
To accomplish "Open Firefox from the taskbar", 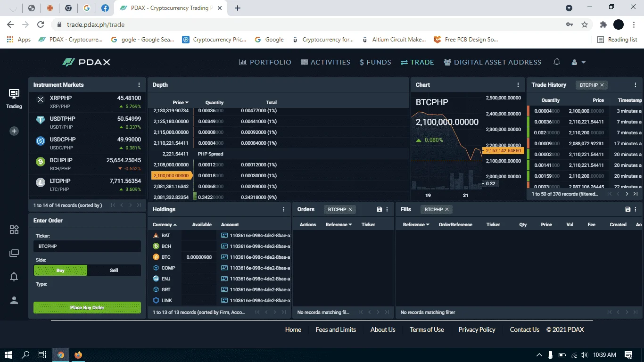I will [x=78, y=355].
